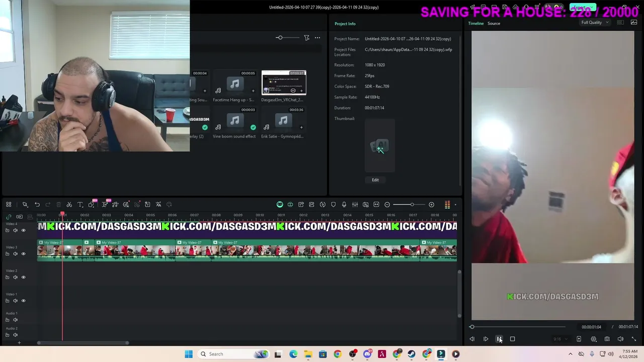
Task: Toggle timeline clip linking
Action: coord(9,217)
